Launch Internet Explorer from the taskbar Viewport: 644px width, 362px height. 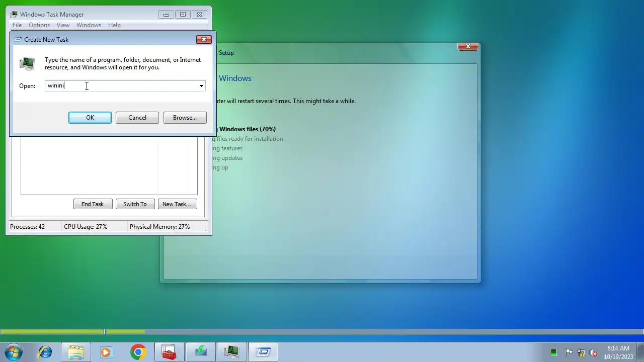click(x=45, y=352)
